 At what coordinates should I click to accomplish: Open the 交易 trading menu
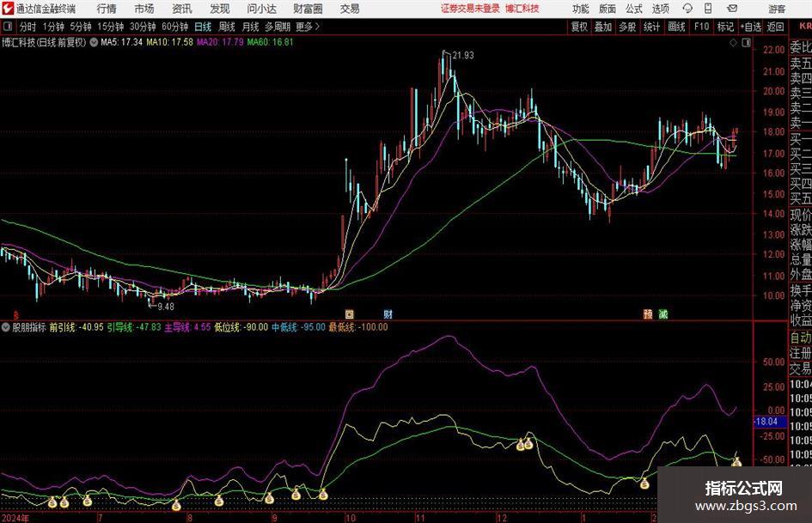point(350,9)
